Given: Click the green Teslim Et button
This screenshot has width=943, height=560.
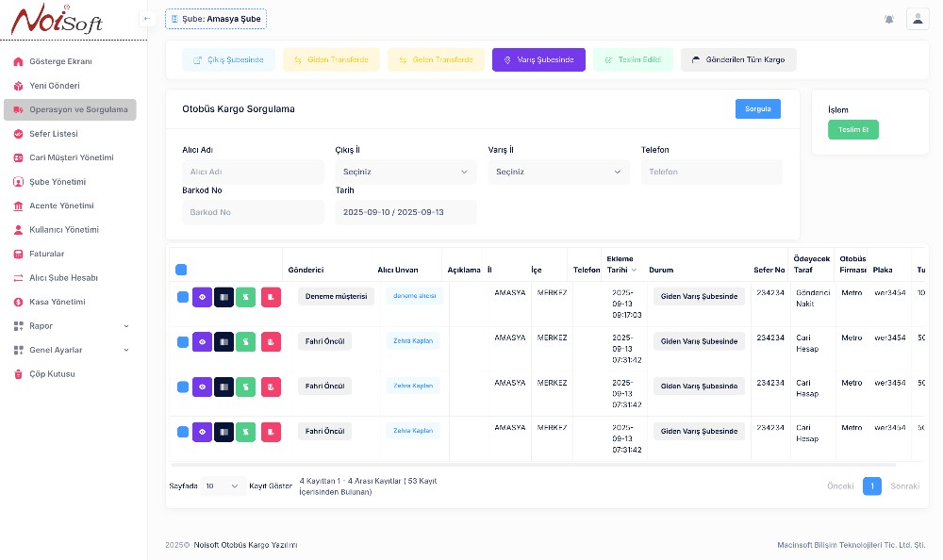Looking at the screenshot, I should [x=852, y=130].
